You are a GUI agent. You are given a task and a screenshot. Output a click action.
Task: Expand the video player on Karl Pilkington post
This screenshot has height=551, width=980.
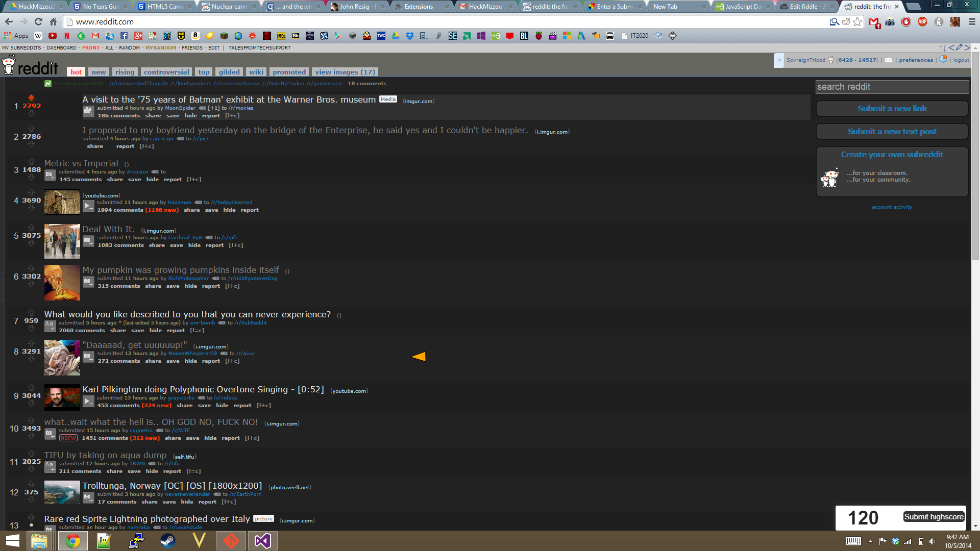point(88,402)
